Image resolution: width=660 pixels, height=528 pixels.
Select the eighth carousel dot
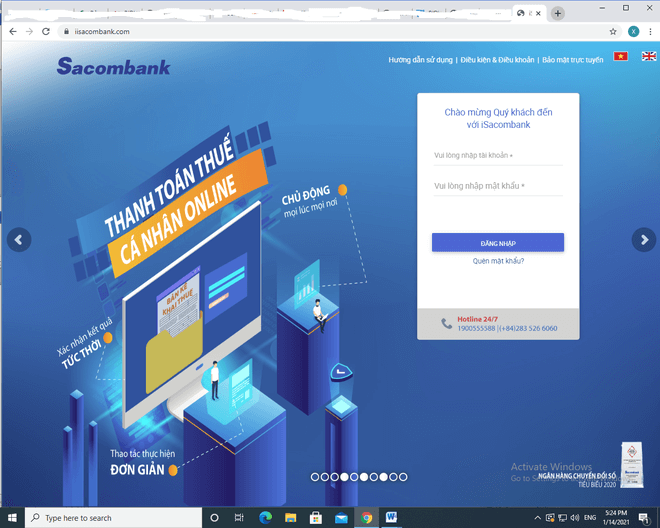(383, 477)
